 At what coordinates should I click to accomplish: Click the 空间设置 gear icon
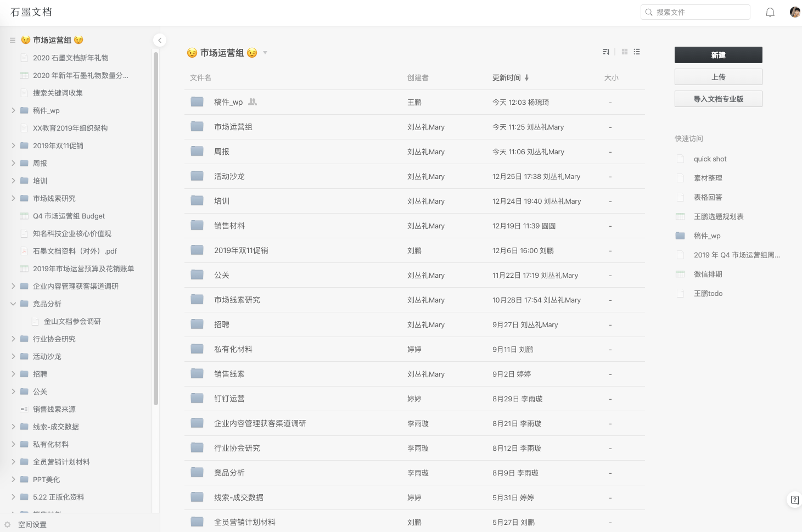click(8, 524)
